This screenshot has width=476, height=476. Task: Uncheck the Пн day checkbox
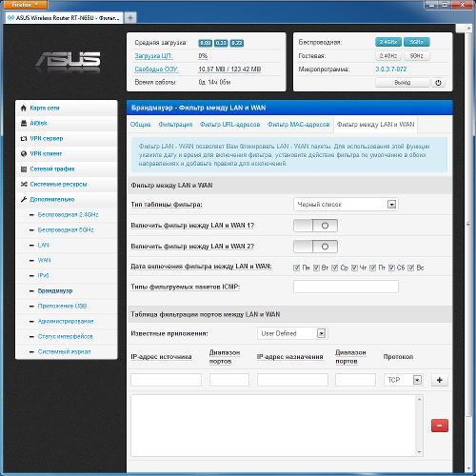[297, 268]
